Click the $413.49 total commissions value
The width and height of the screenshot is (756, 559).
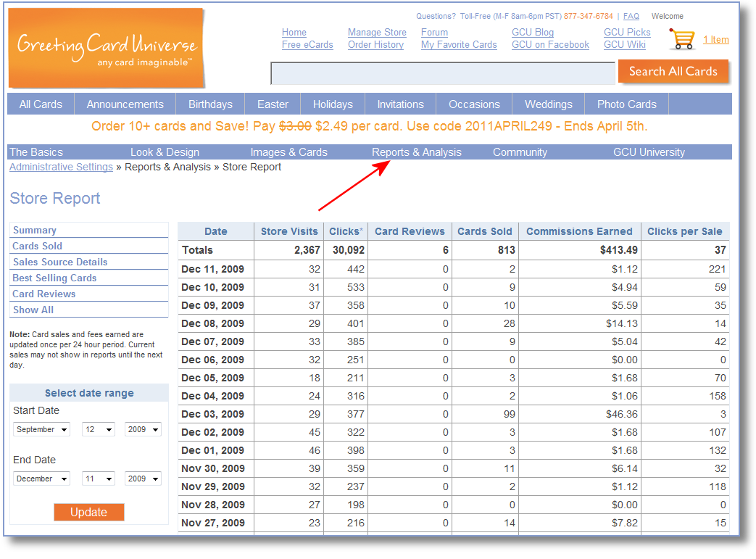click(x=618, y=250)
